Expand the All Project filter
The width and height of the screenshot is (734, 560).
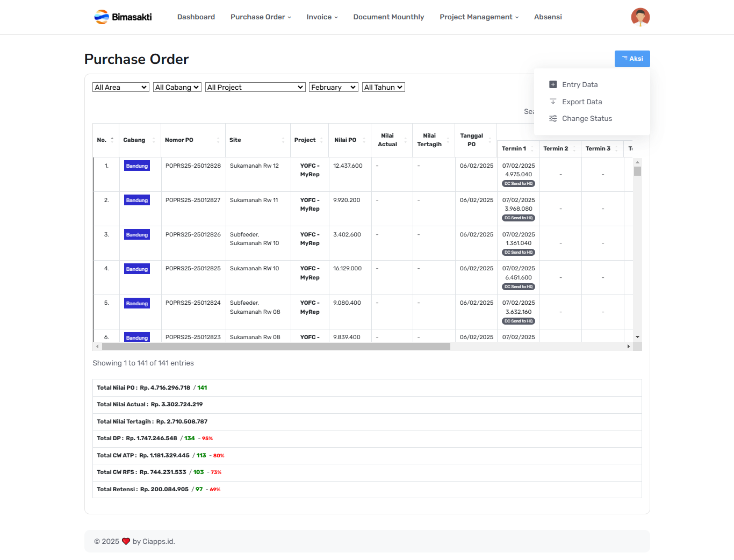255,87
